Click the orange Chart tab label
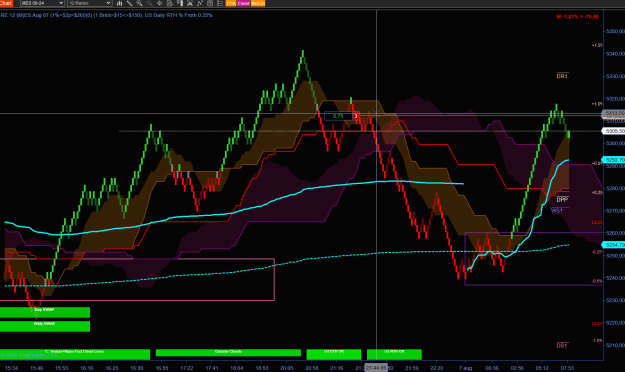 [6, 3]
